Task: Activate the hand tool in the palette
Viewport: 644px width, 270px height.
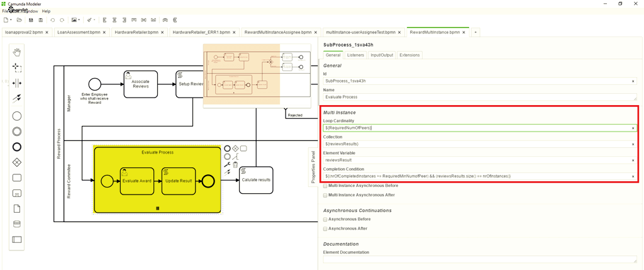Action: tap(17, 52)
